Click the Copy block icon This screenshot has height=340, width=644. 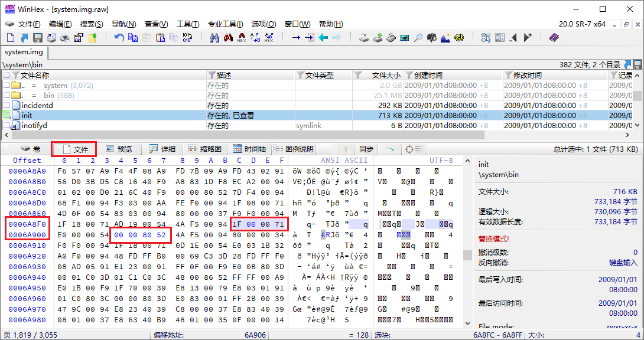pos(133,38)
